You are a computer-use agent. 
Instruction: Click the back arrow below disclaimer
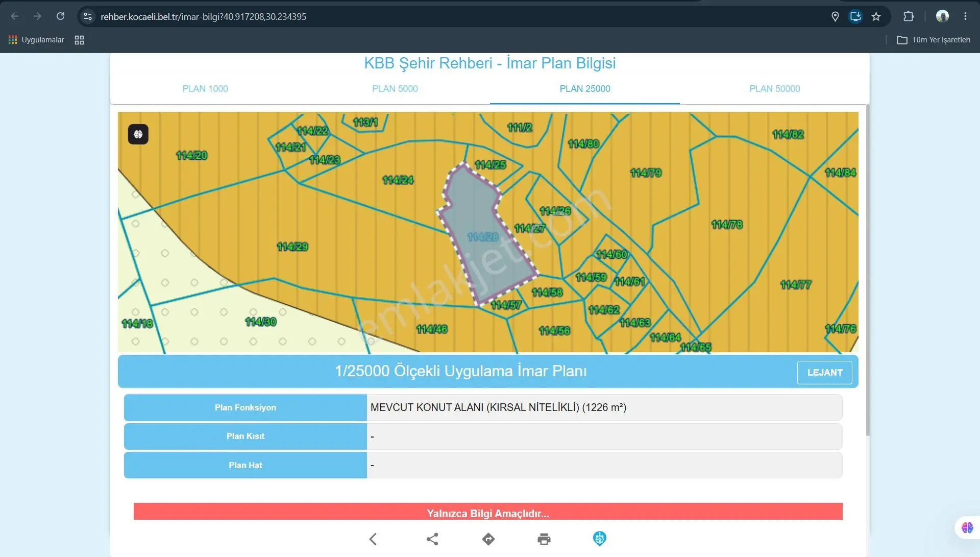(373, 539)
